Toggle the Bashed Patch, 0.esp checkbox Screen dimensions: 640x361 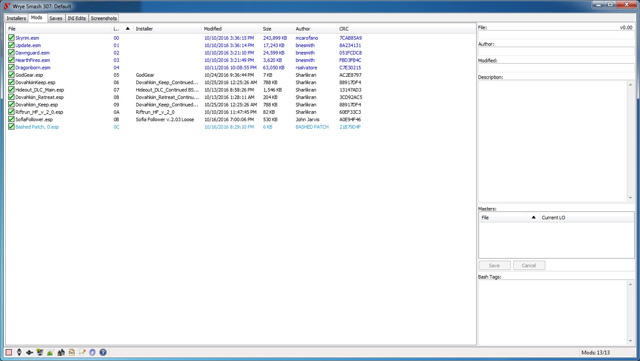[x=11, y=127]
